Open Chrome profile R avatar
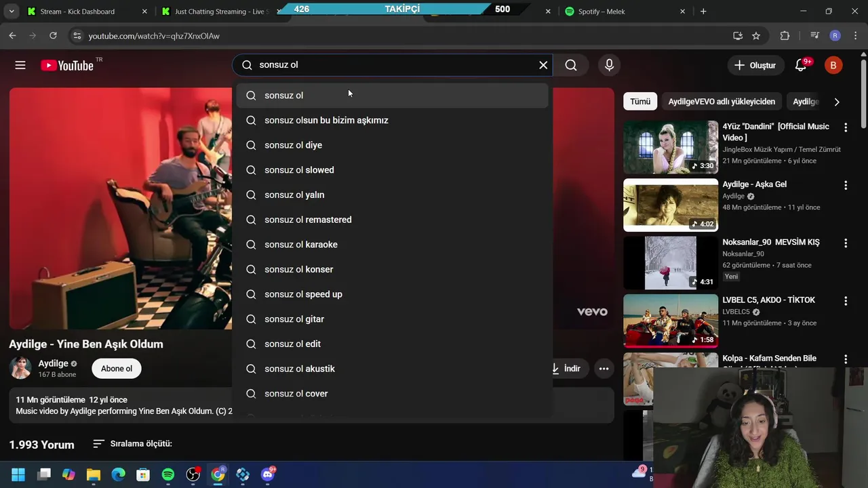This screenshot has width=868, height=488. pyautogui.click(x=835, y=36)
